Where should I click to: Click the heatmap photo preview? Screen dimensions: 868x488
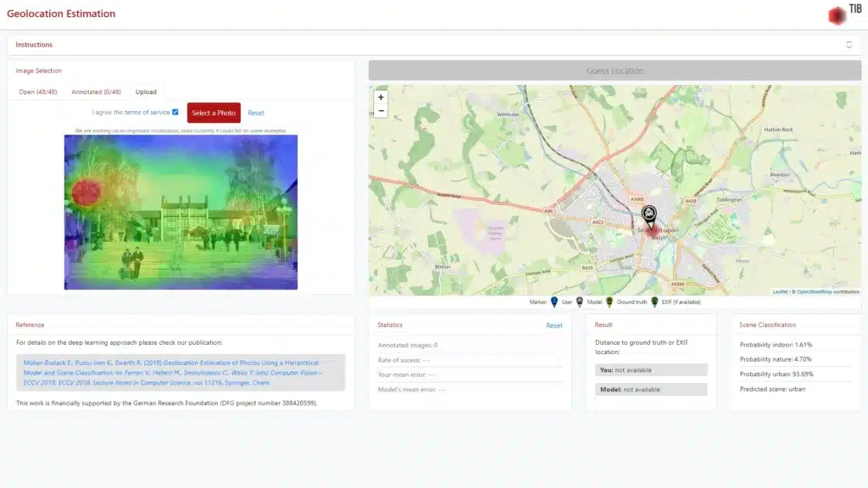coord(181,212)
